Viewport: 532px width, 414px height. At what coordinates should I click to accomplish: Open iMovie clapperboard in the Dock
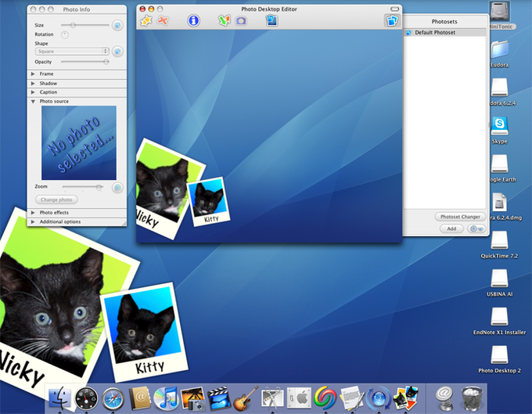pyautogui.click(x=219, y=398)
